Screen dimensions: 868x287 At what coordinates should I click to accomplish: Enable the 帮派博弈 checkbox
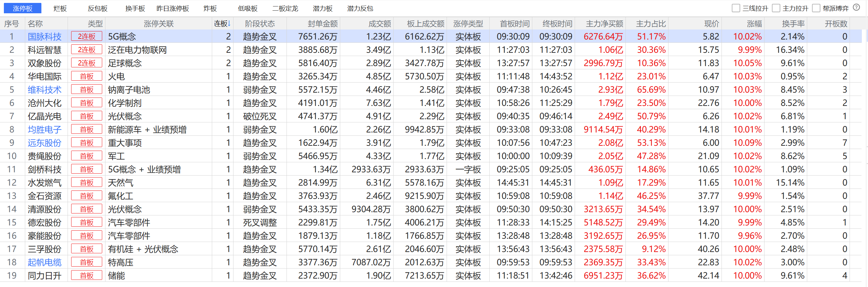coord(816,8)
